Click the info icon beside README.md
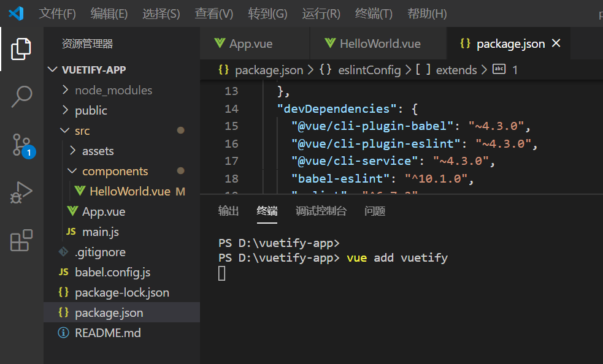The width and height of the screenshot is (603, 364). [x=63, y=333]
